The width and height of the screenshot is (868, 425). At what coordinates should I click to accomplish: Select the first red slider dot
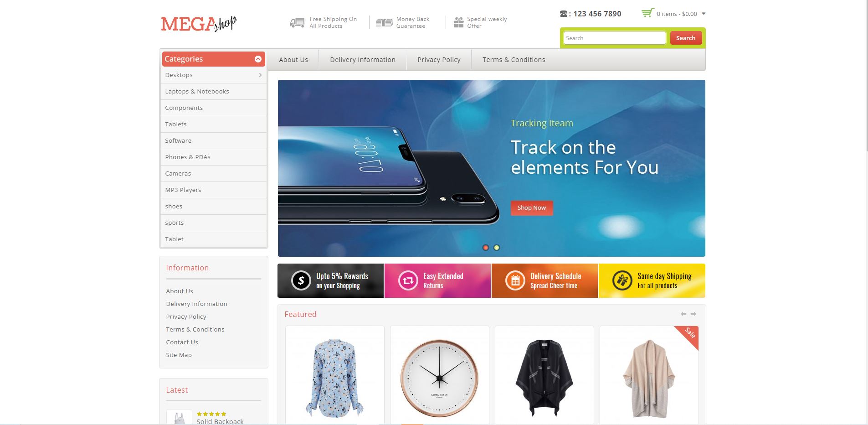pyautogui.click(x=486, y=248)
